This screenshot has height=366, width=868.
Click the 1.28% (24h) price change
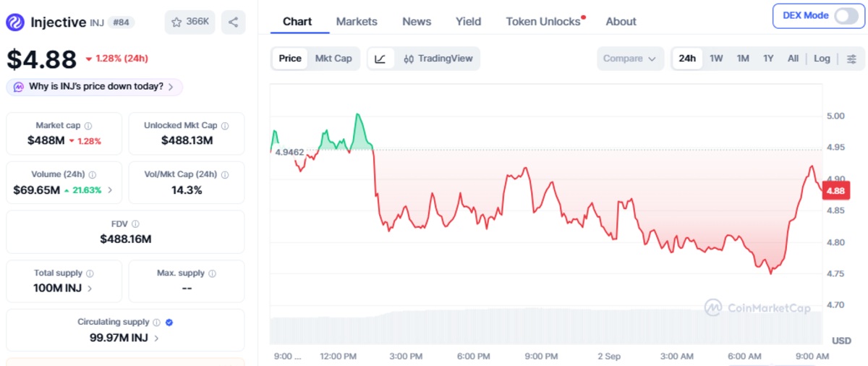pyautogui.click(x=116, y=59)
